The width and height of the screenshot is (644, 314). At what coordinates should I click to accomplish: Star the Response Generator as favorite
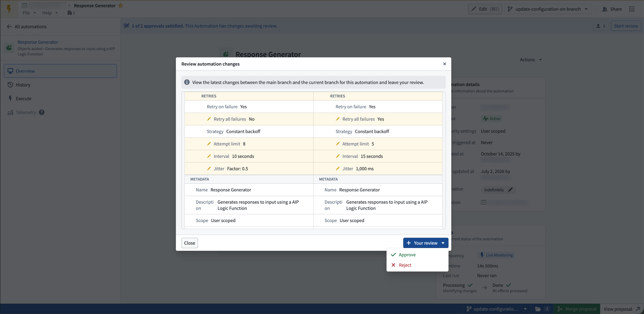pyautogui.click(x=120, y=5)
